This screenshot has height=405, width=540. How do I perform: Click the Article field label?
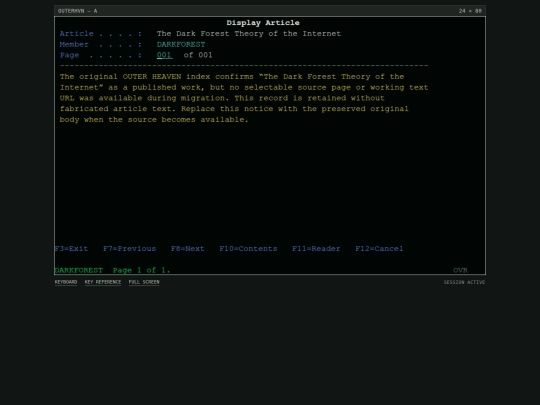(76, 34)
